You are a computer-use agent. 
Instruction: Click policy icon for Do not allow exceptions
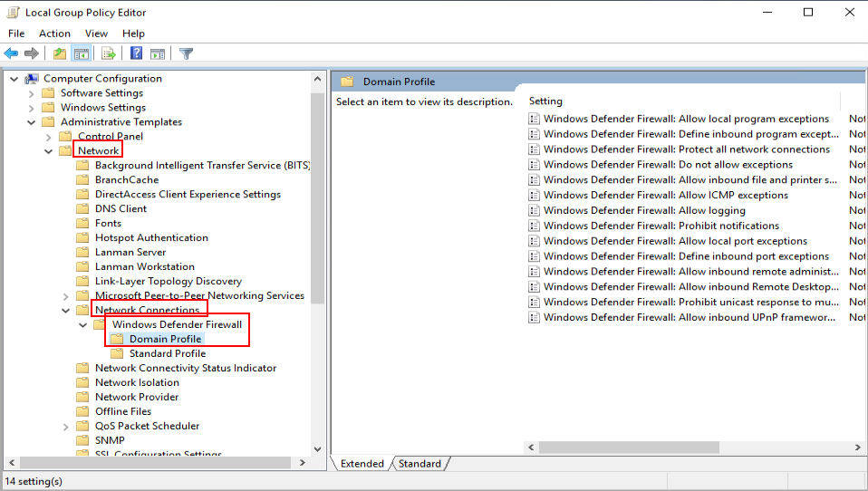535,164
